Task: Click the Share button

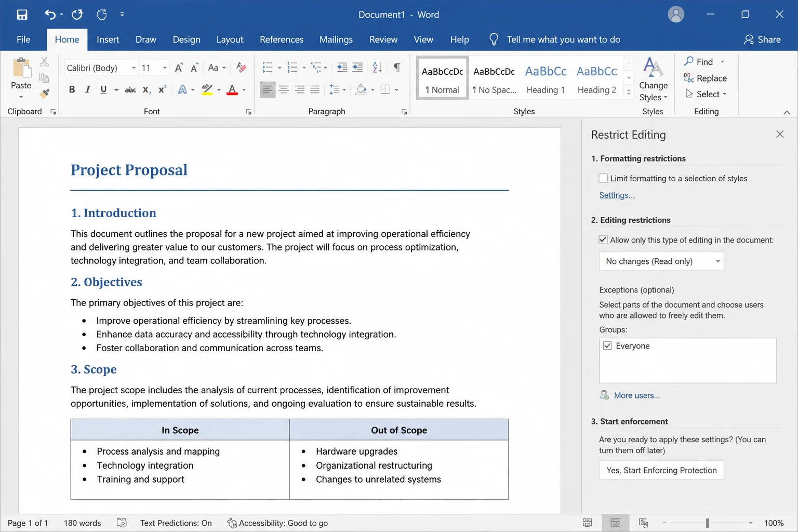Action: click(762, 39)
